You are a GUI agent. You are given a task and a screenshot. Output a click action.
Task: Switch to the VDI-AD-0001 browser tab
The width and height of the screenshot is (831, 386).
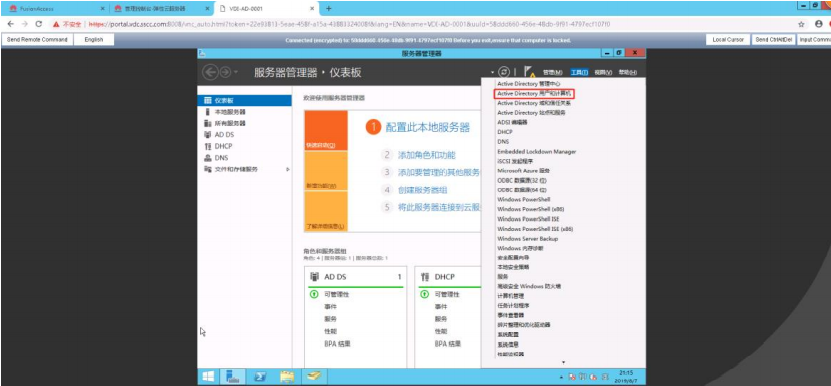[x=266, y=8]
